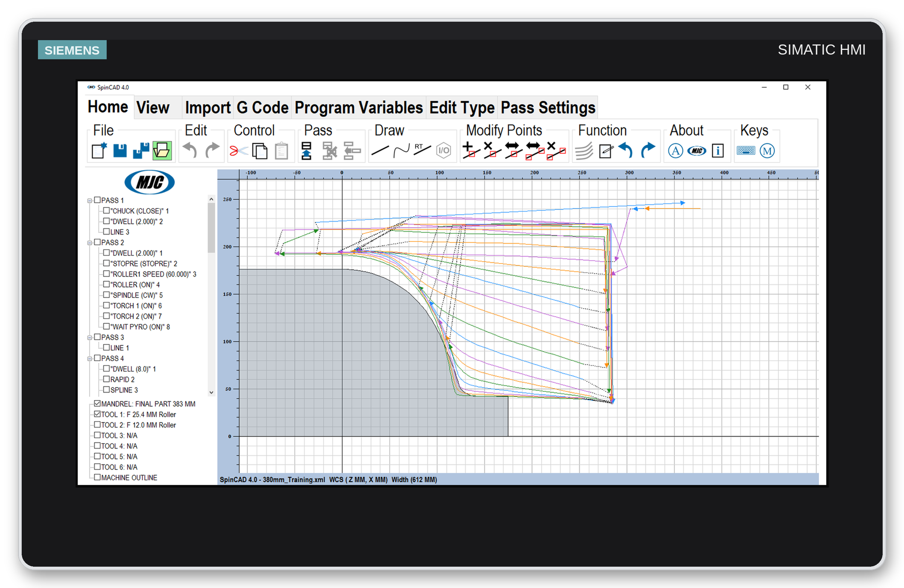The height and width of the screenshot is (588, 904).
Task: Select RAPID 2 under PASS 4
Action: (122, 379)
